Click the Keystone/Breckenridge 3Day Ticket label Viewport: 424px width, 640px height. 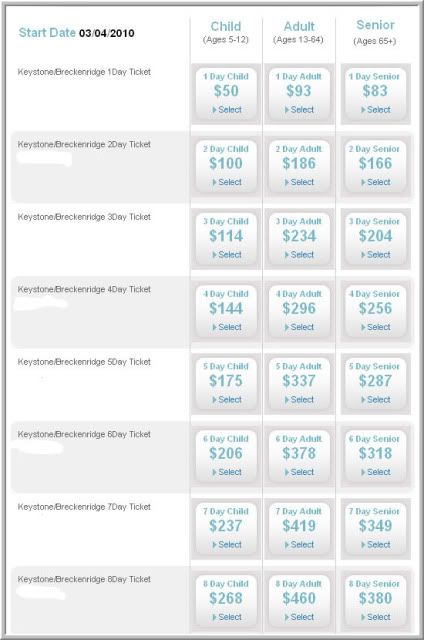click(x=84, y=217)
